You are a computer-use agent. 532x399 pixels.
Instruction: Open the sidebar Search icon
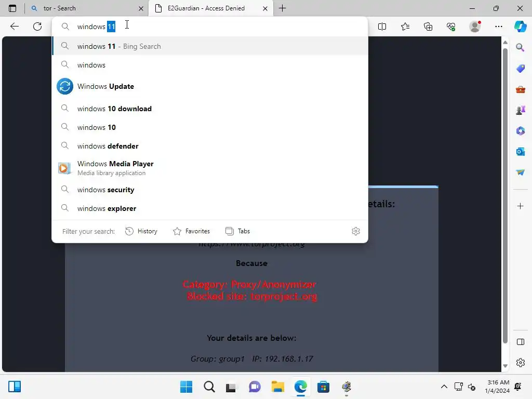520,47
